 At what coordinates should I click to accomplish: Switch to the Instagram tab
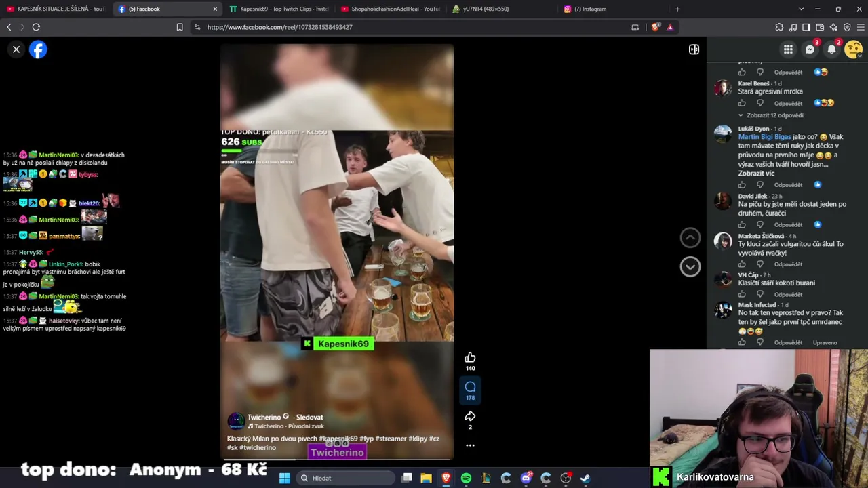[613, 9]
